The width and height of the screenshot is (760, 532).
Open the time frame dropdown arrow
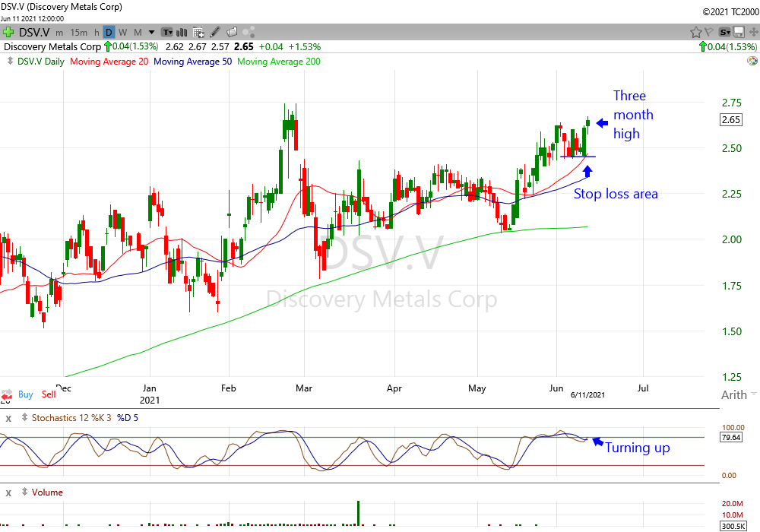(151, 33)
